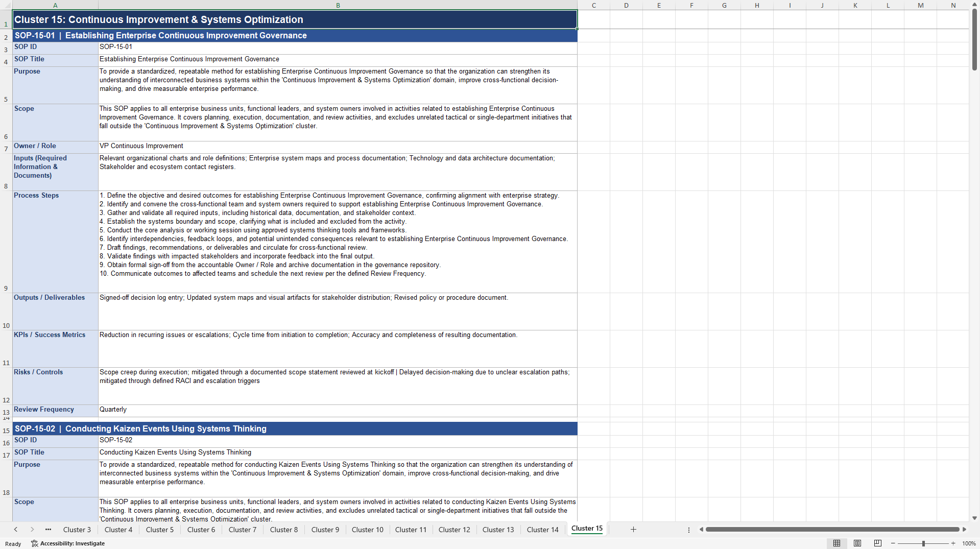Click the vertical scrollbar thumb
980x549 pixels.
[974, 40]
